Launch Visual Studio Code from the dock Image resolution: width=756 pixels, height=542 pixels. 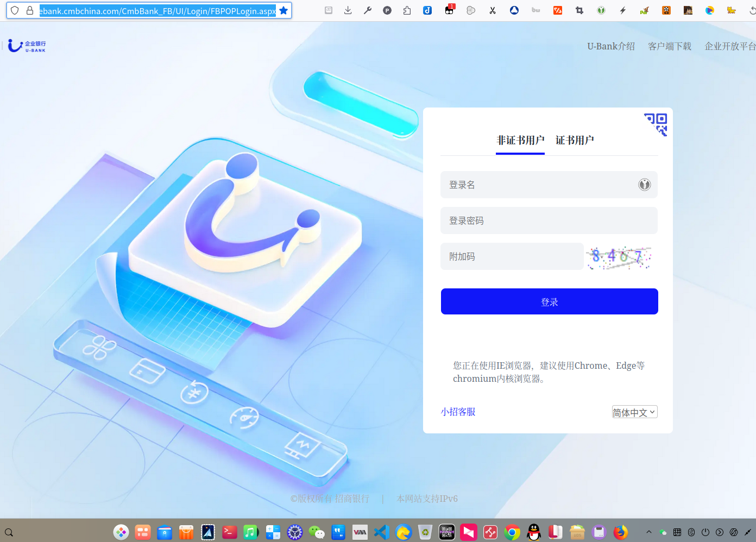click(x=382, y=532)
